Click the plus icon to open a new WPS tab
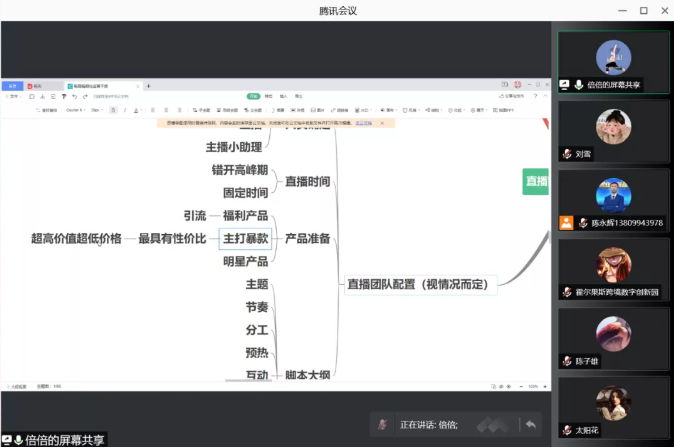This screenshot has height=448, width=674. point(148,86)
